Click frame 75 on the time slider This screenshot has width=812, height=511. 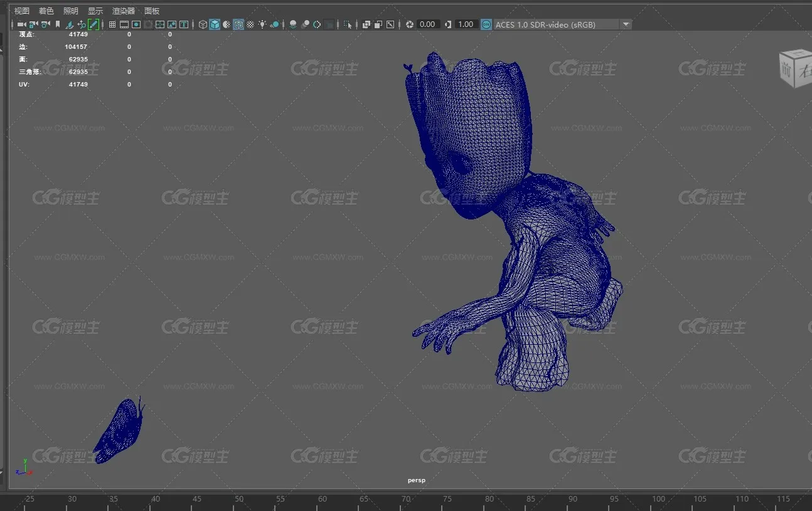coord(447,499)
